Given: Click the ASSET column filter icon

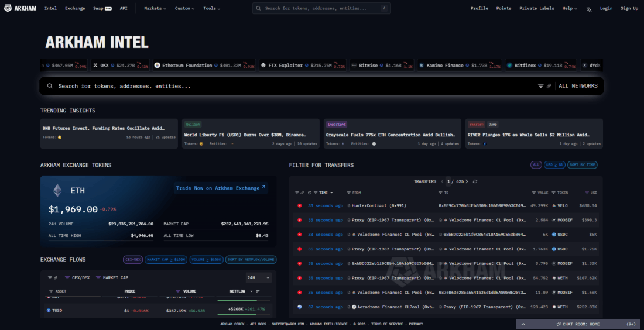Looking at the screenshot, I should [x=51, y=291].
